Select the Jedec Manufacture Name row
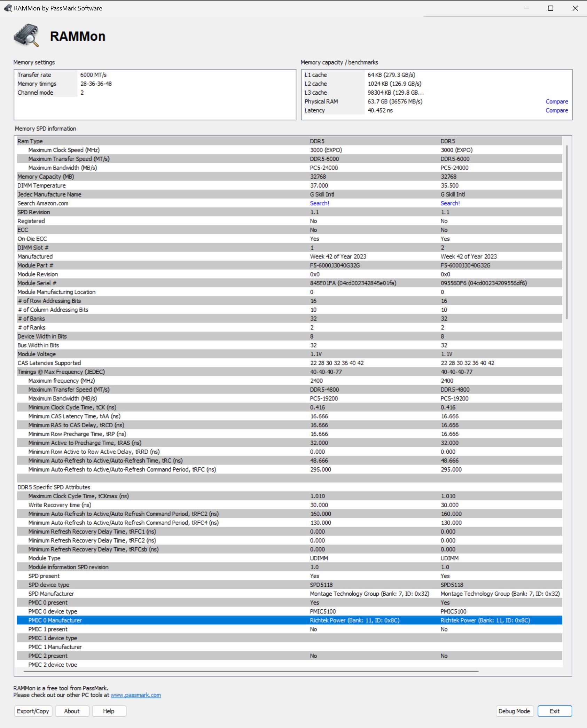This screenshot has height=728, width=587. [x=289, y=194]
